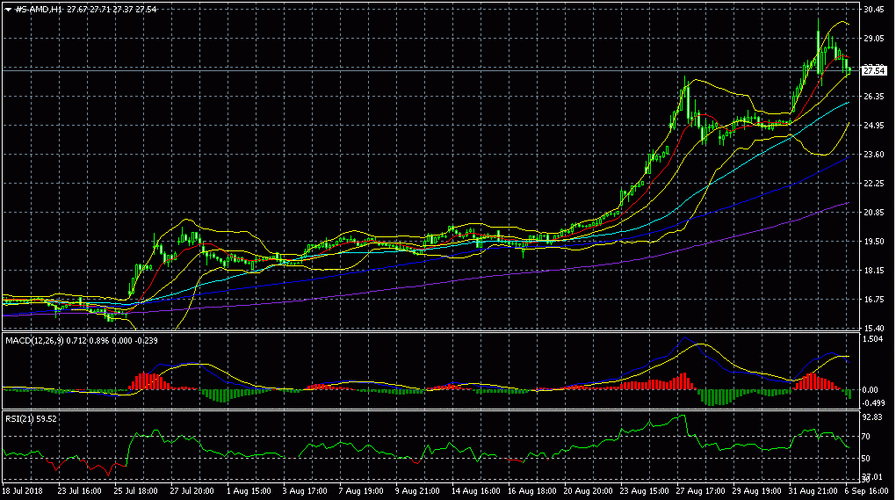Click the 31 Aug 21:00 time label
The height and width of the screenshot is (500, 896).
[814, 491]
